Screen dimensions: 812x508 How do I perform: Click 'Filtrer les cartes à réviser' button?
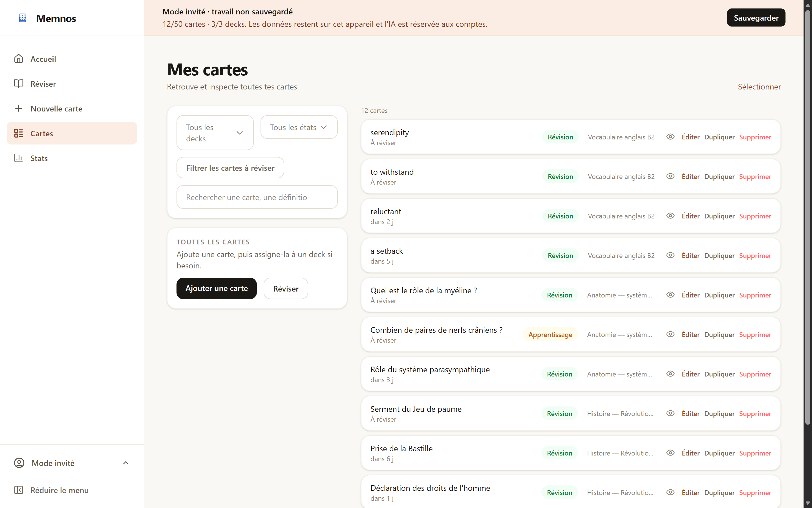tap(230, 168)
